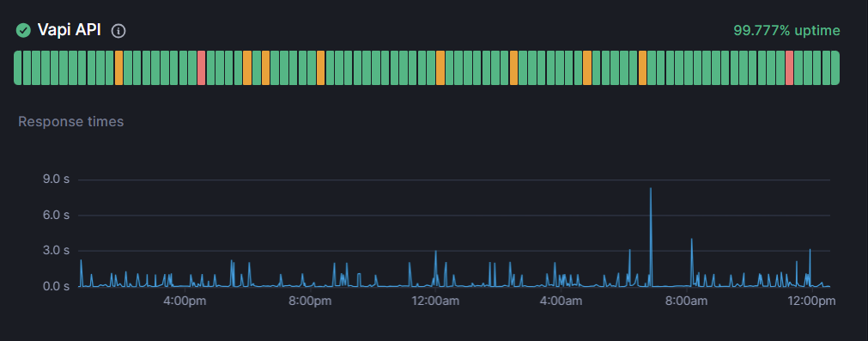This screenshot has height=341, width=868.
Task: Click the Vapi API service title
Action: pyautogui.click(x=70, y=30)
